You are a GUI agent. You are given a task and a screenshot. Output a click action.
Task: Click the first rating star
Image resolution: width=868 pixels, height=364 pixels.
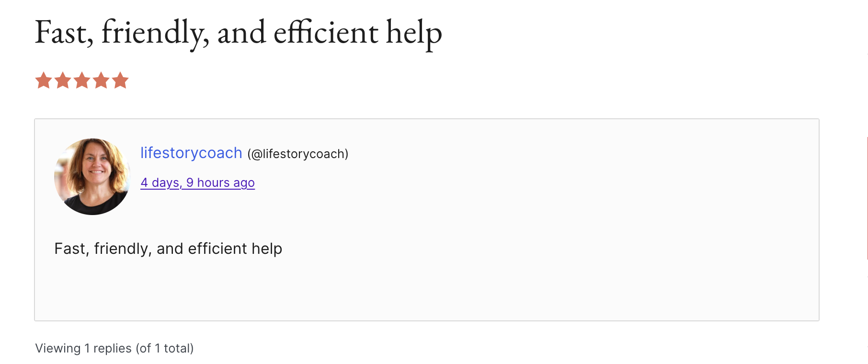click(x=44, y=80)
